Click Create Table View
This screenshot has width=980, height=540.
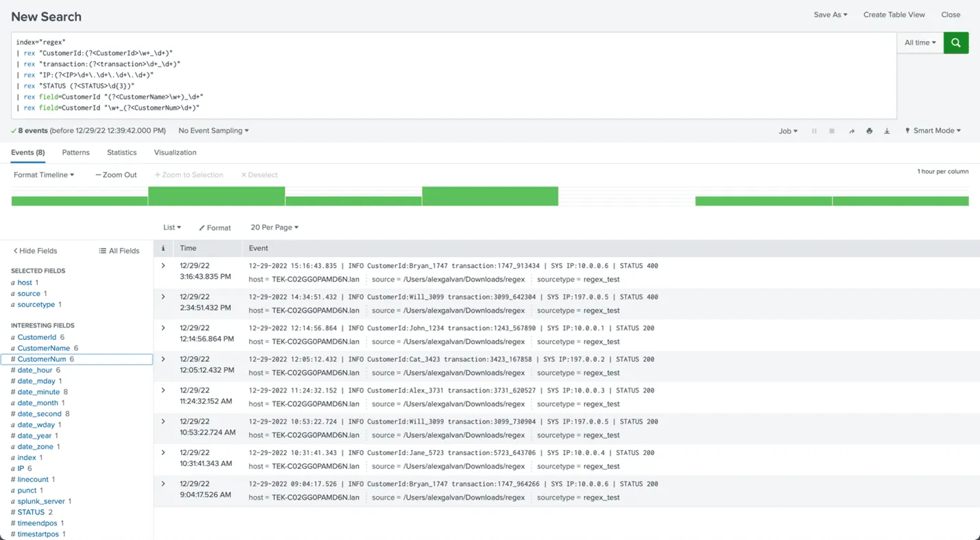(894, 14)
